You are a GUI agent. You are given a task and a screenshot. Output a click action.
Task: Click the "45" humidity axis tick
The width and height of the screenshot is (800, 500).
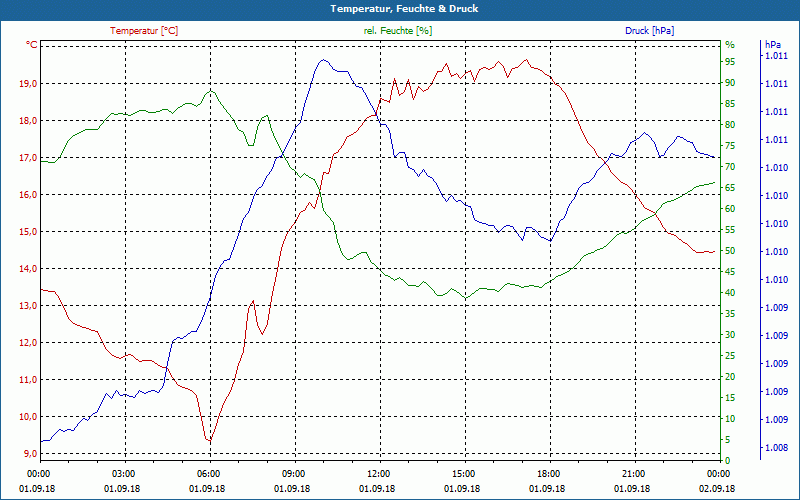[x=730, y=272]
